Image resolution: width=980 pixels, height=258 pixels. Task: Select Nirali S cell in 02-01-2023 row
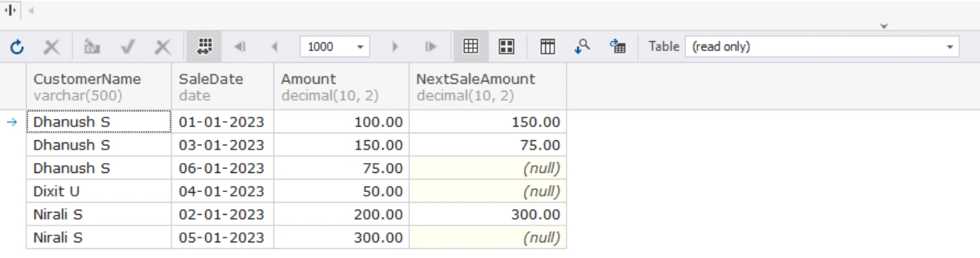pyautogui.click(x=99, y=215)
